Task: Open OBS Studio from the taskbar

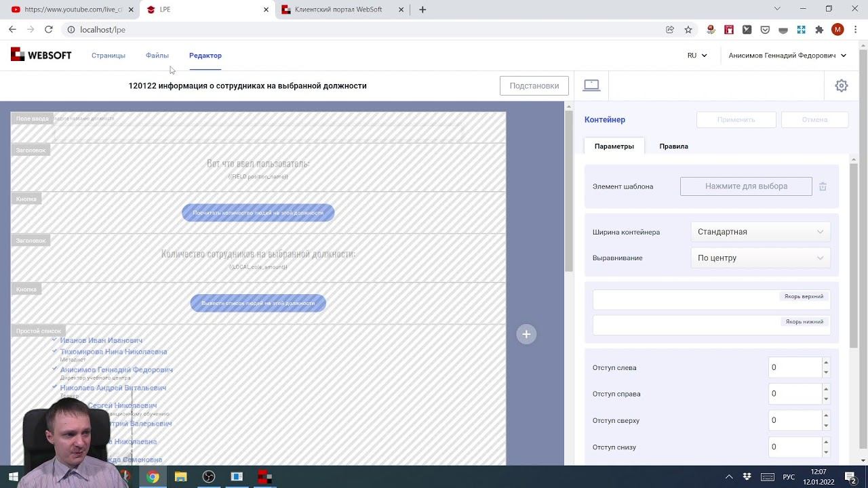Action: tap(209, 477)
